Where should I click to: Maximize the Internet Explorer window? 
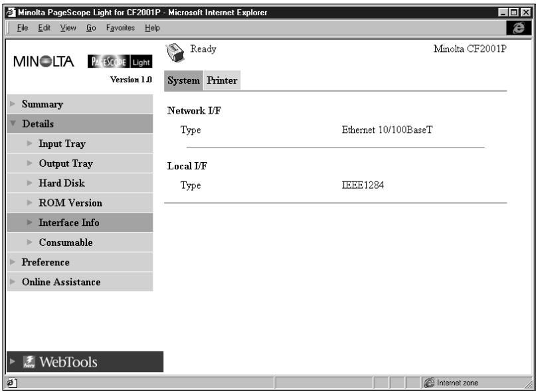513,13
